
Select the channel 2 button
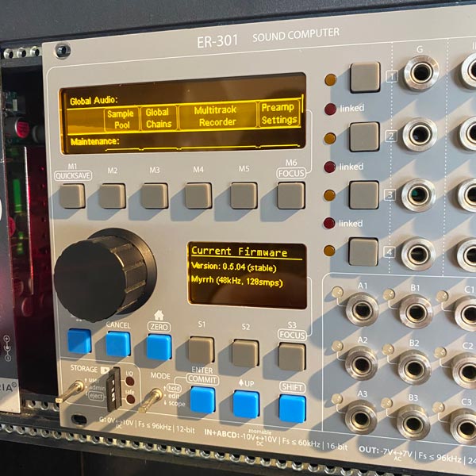[x=364, y=136]
